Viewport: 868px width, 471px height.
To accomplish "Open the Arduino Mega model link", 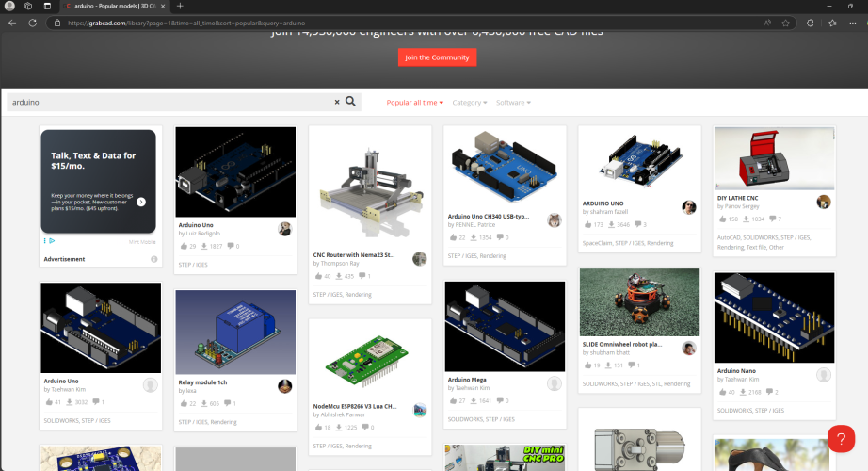I will [469, 381].
